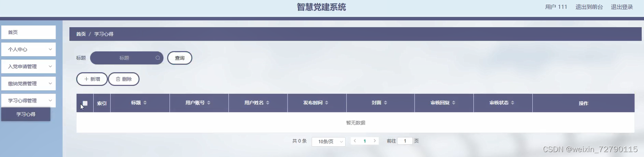Select 学习心得 submenu item
644x157 pixels.
point(26,114)
